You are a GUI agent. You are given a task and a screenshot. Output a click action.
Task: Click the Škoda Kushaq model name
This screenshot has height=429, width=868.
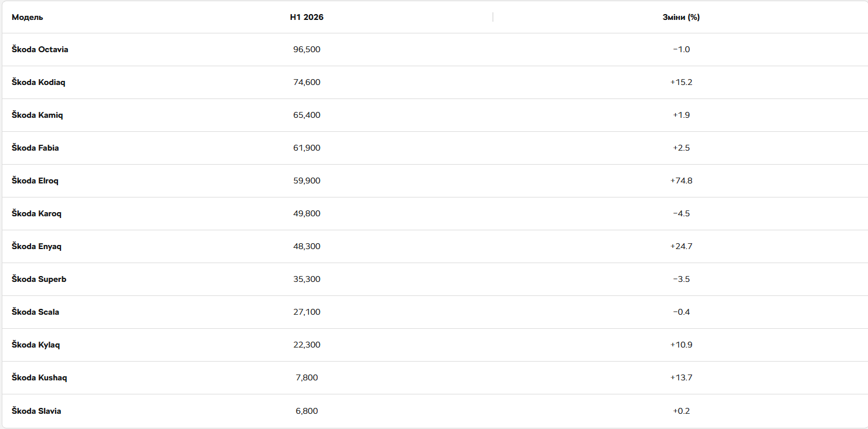pyautogui.click(x=39, y=377)
